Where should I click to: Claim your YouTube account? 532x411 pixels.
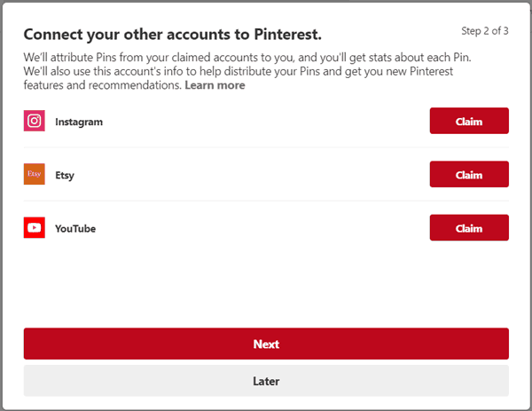pyautogui.click(x=469, y=227)
